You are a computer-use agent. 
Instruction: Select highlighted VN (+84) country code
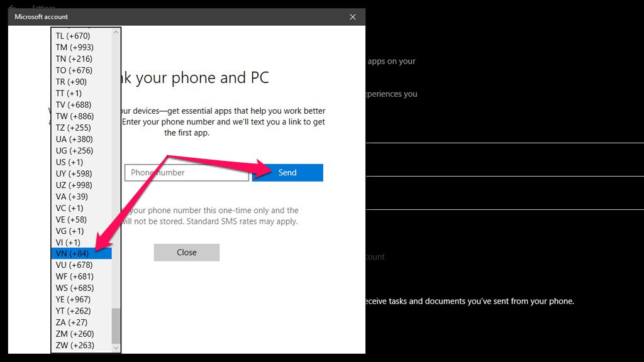(x=81, y=254)
